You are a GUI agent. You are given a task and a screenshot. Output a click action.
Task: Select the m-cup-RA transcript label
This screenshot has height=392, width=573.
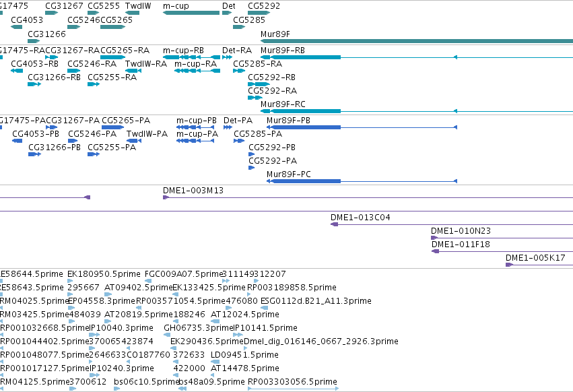(x=195, y=64)
